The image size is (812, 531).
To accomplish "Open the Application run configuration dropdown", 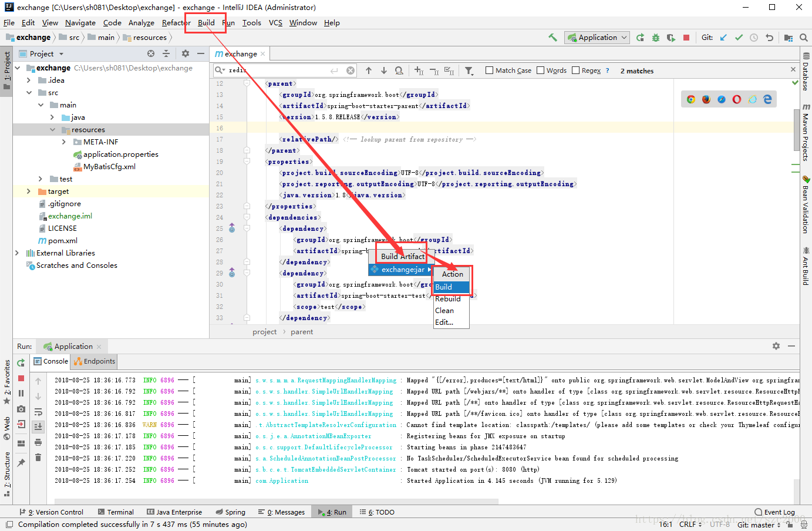I will click(x=597, y=37).
